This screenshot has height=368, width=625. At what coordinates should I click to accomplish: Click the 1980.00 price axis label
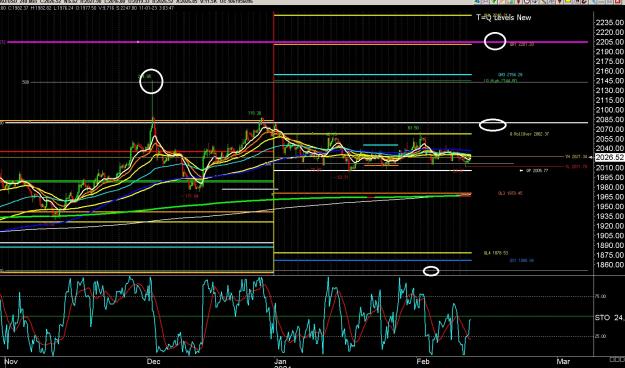coord(610,187)
